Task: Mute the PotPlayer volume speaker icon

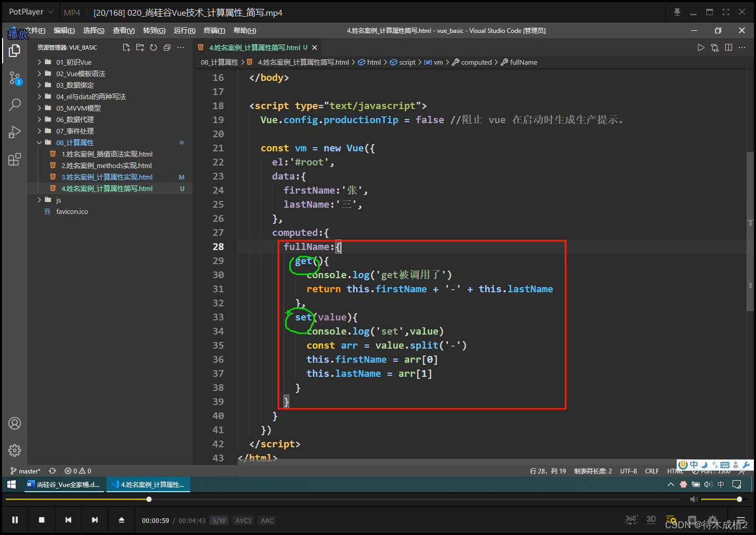Action: pos(693,500)
